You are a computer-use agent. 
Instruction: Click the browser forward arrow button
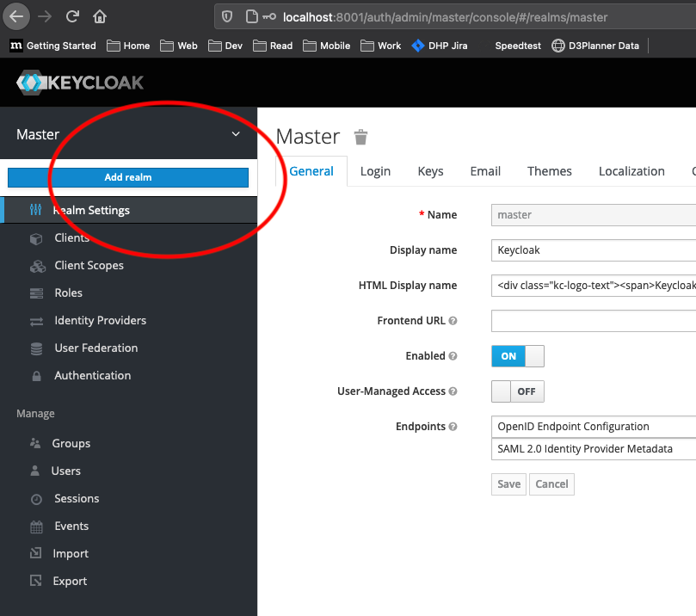coord(45,17)
